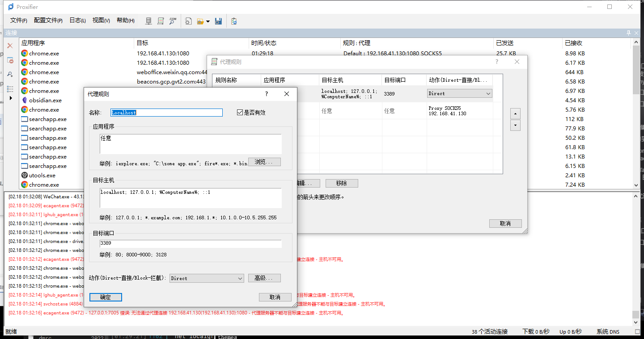Click the connections list vertical scrollbar

(636, 113)
